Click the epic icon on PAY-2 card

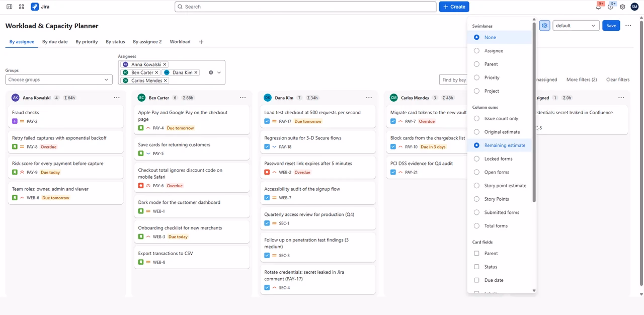click(15, 121)
